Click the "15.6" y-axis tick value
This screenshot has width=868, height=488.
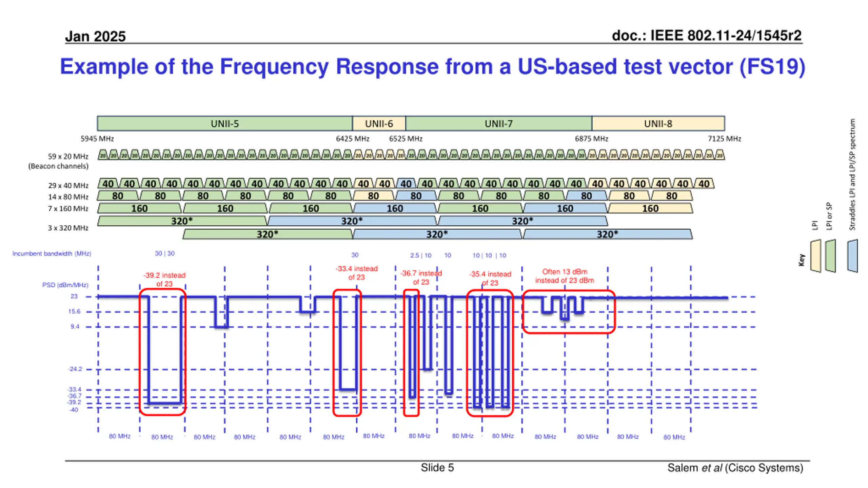[x=74, y=311]
